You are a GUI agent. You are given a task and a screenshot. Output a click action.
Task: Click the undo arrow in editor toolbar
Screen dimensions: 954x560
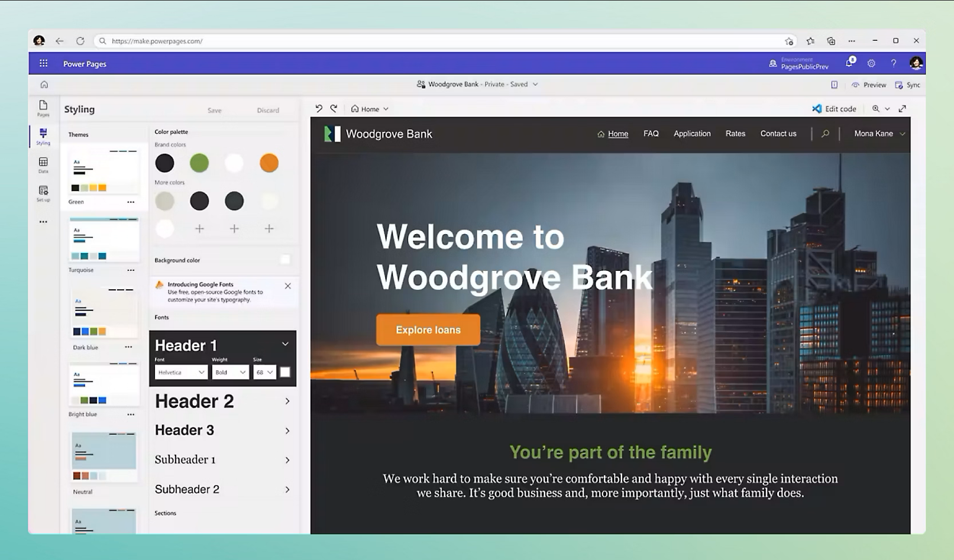tap(319, 109)
